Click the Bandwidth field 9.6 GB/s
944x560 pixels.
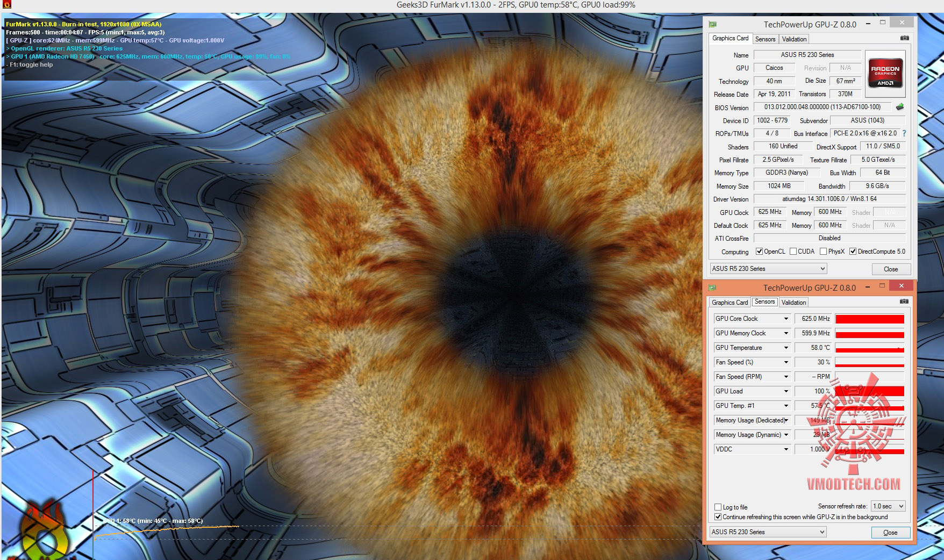point(877,186)
